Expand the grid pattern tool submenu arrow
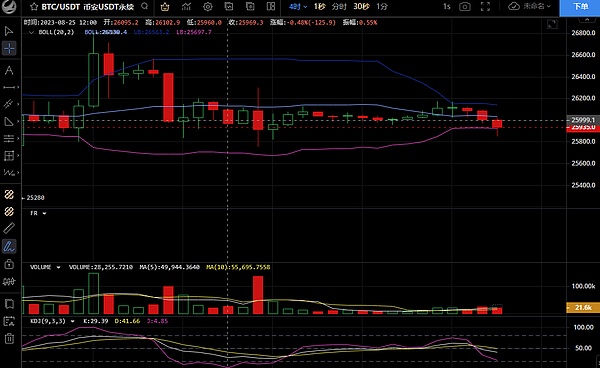 [18, 156]
